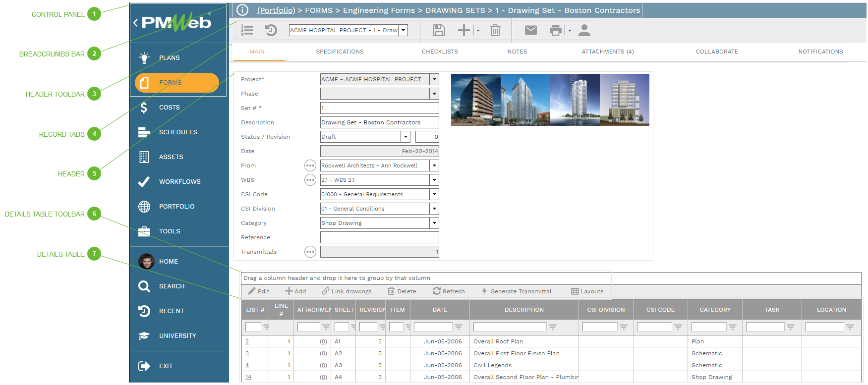868x385 pixels.
Task: Click the Email envelope icon
Action: pyautogui.click(x=530, y=30)
